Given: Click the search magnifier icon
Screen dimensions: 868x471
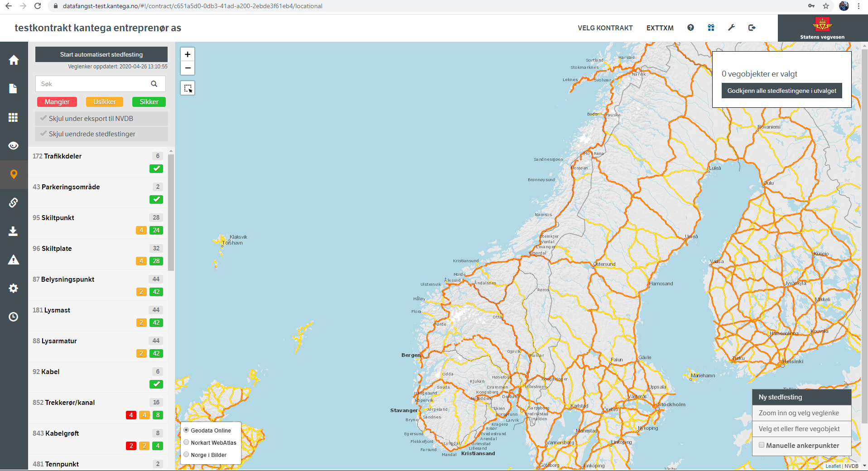Looking at the screenshot, I should pos(154,84).
